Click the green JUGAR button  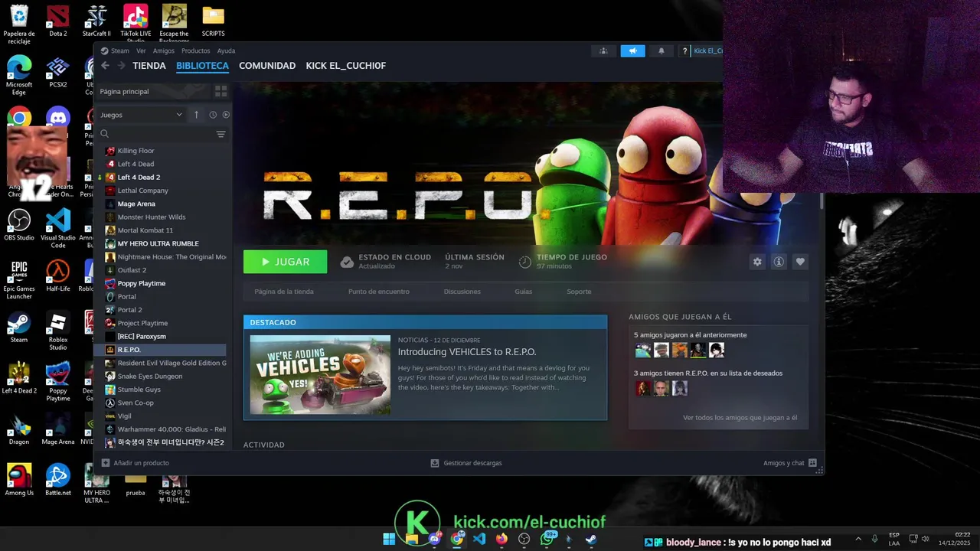[x=285, y=262]
